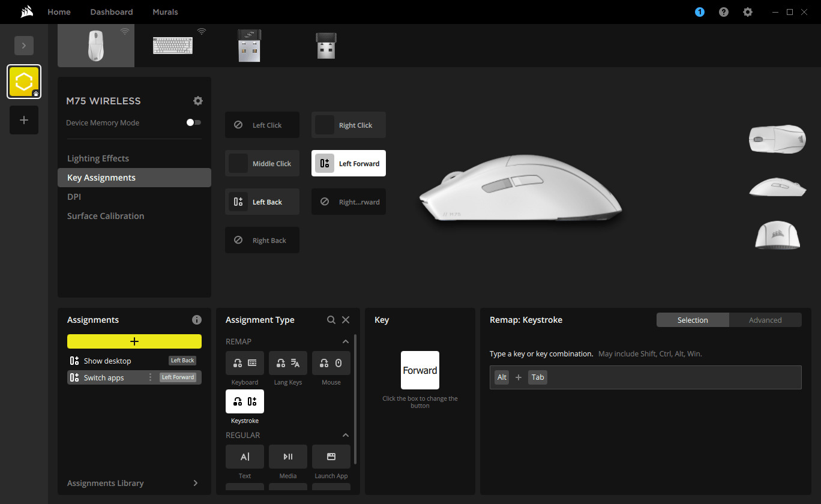Image resolution: width=821 pixels, height=504 pixels.
Task: Open Surface Calibration section
Action: (x=134, y=216)
